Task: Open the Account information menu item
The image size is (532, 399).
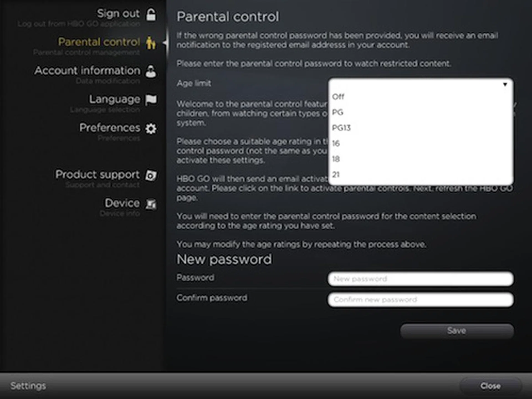Action: coord(87,71)
